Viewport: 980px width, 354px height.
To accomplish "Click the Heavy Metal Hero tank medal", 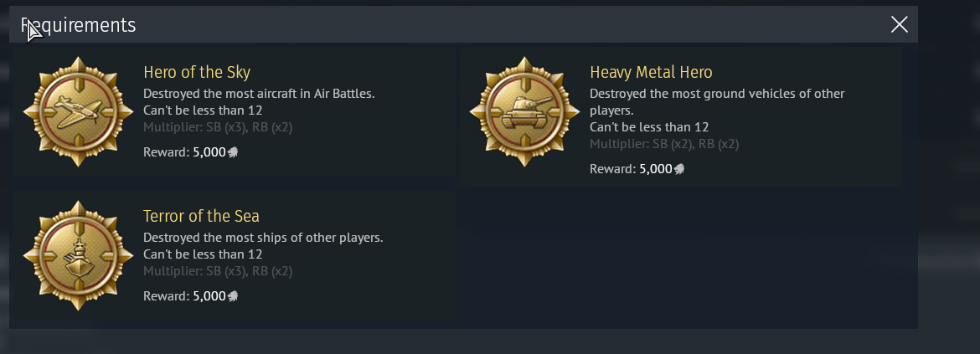I will [x=524, y=112].
